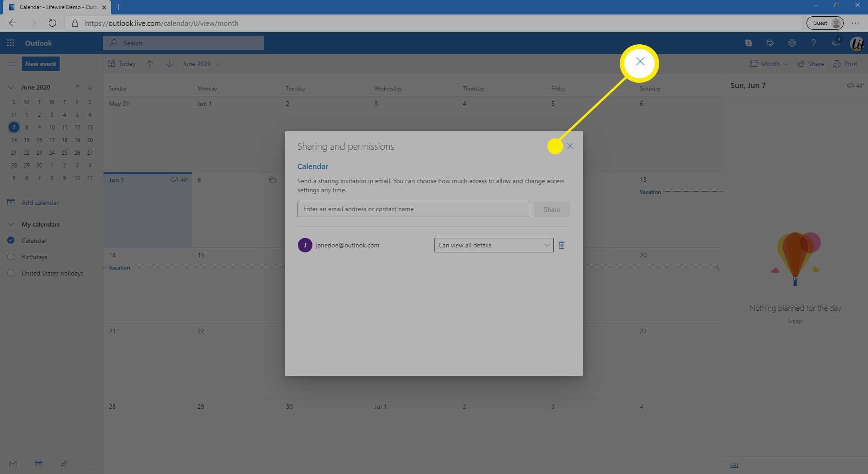Mini calendar previous month up arrow

pyautogui.click(x=77, y=87)
